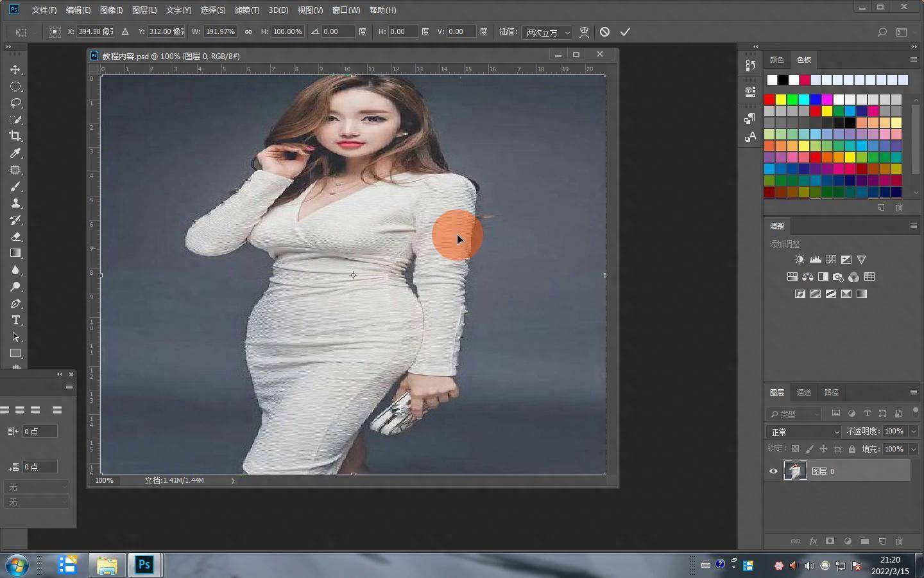This screenshot has height=578, width=924.
Task: Toggle the width-height link in options bar
Action: (x=248, y=31)
